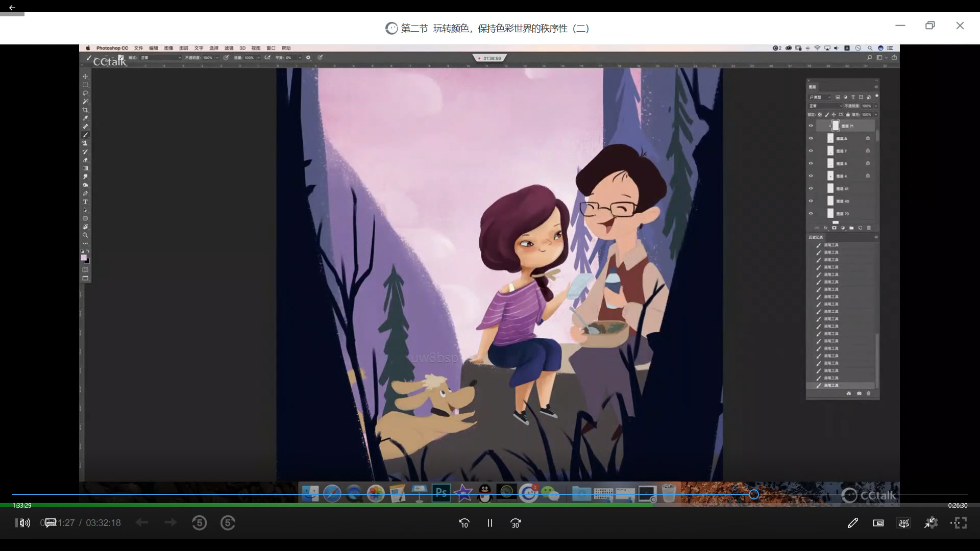Open the layer fill 填充 dropdown
The width and height of the screenshot is (980, 551).
pos(876,115)
